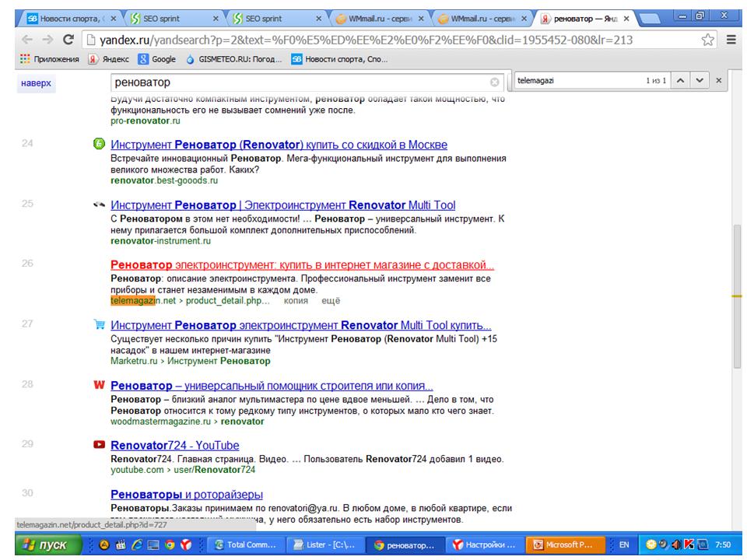Image resolution: width=747 pixels, height=560 pixels.
Task: Launch Yandex browser from quick launch
Action: point(186,545)
